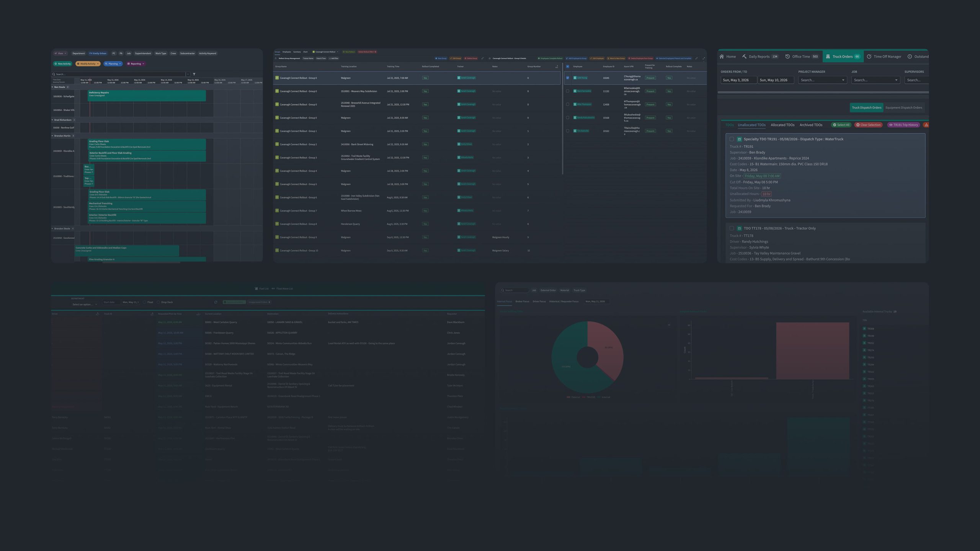This screenshot has height=551, width=980.
Task: Click the Office Time clock icon
Action: pos(787,57)
